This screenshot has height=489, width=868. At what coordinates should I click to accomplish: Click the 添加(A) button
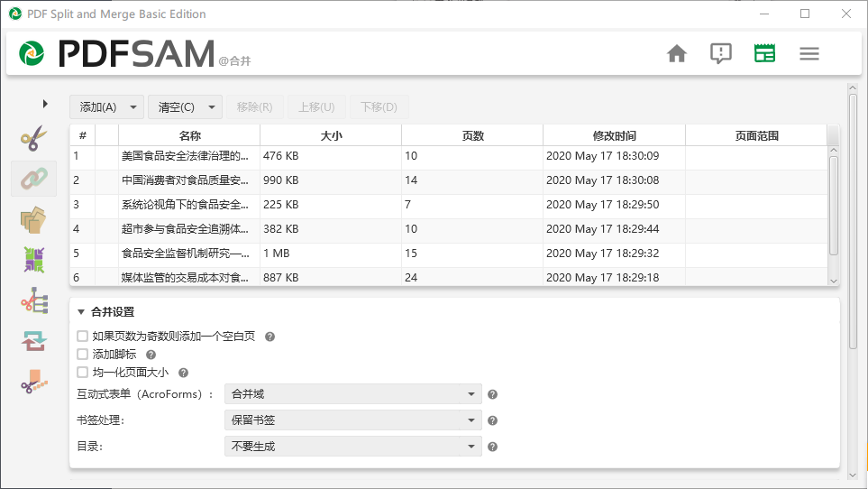pyautogui.click(x=98, y=106)
